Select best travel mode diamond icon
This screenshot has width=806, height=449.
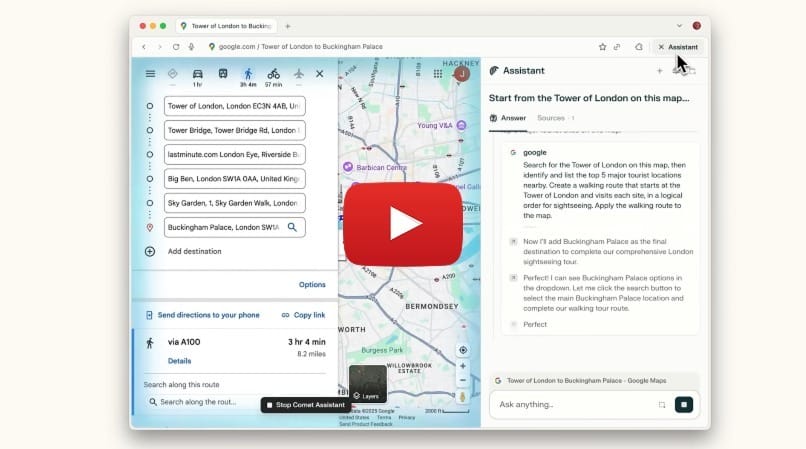pos(173,74)
